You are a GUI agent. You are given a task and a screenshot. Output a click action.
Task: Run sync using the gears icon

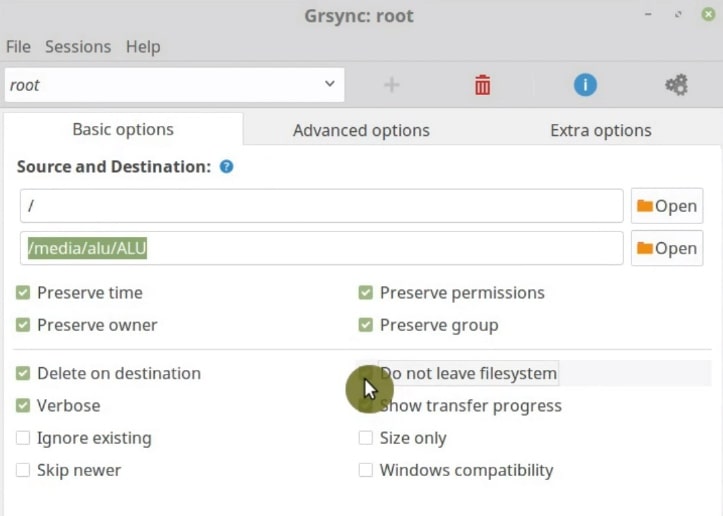[x=676, y=85]
